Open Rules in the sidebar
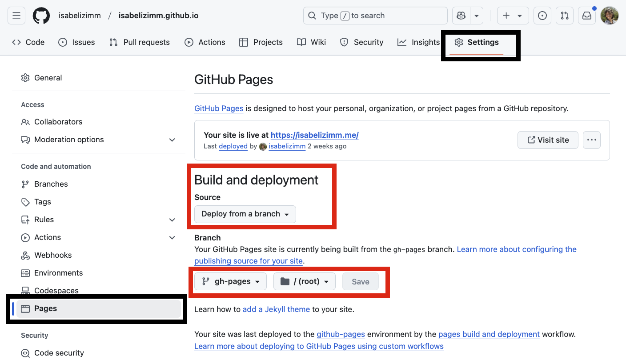 (98, 220)
